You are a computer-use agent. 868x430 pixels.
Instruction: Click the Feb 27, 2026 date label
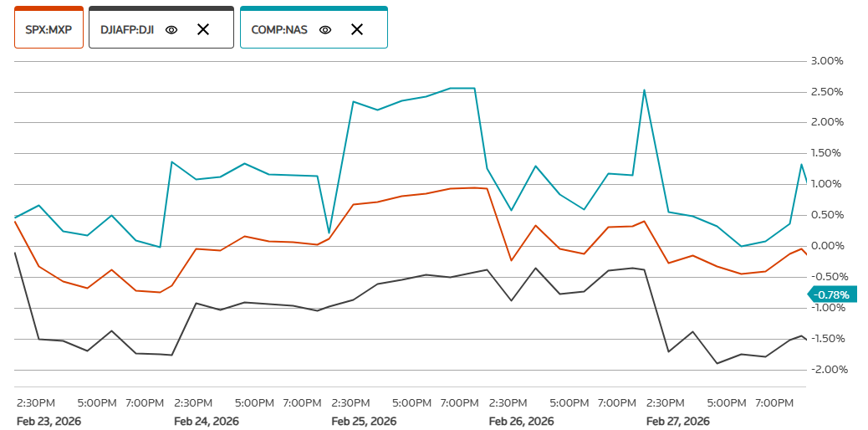678,421
